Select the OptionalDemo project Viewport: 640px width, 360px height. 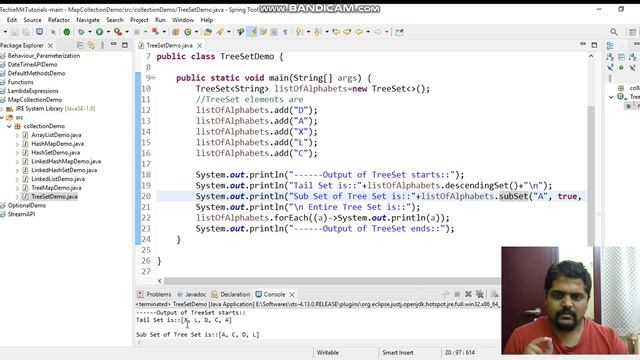pos(27,205)
